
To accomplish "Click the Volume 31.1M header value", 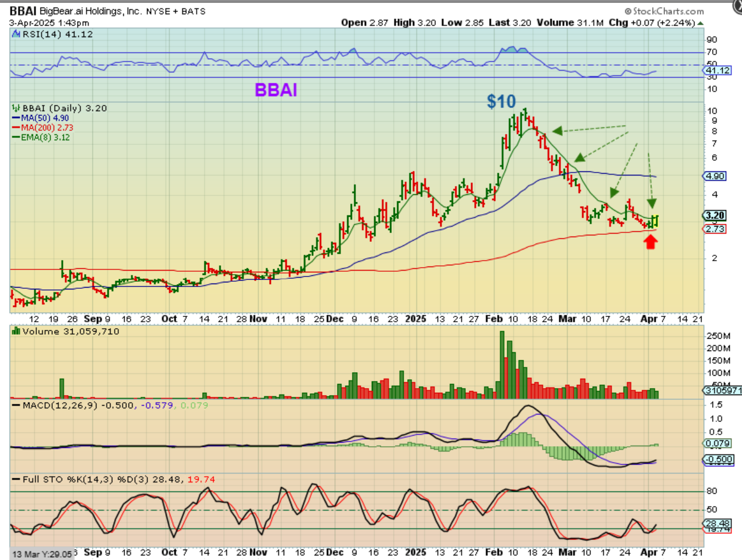I will (570, 22).
